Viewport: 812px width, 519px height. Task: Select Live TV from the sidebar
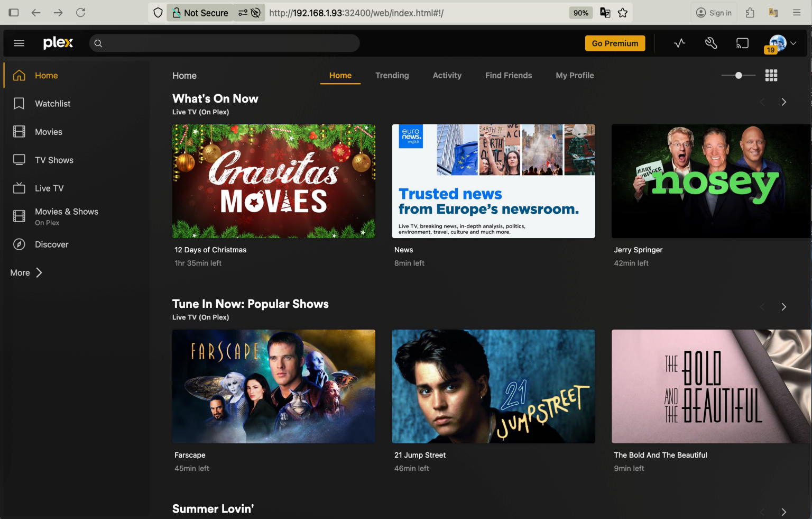click(49, 188)
